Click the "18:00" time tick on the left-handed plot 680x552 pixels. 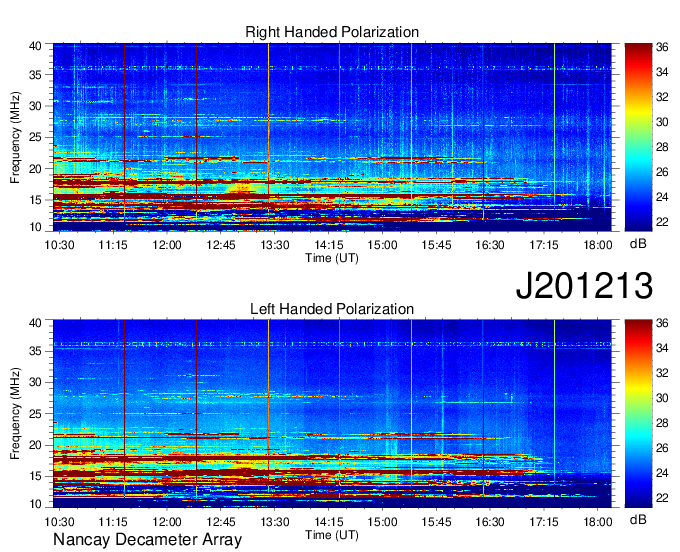coord(598,522)
